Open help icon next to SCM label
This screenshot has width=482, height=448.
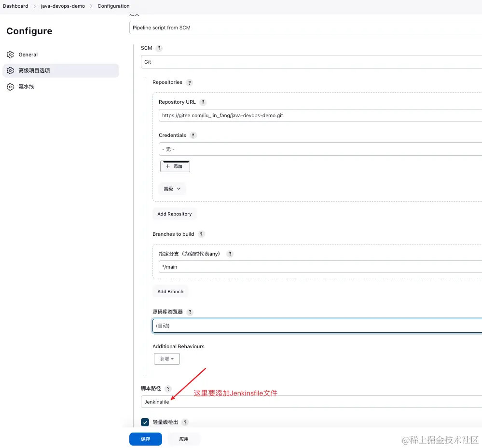(x=159, y=48)
